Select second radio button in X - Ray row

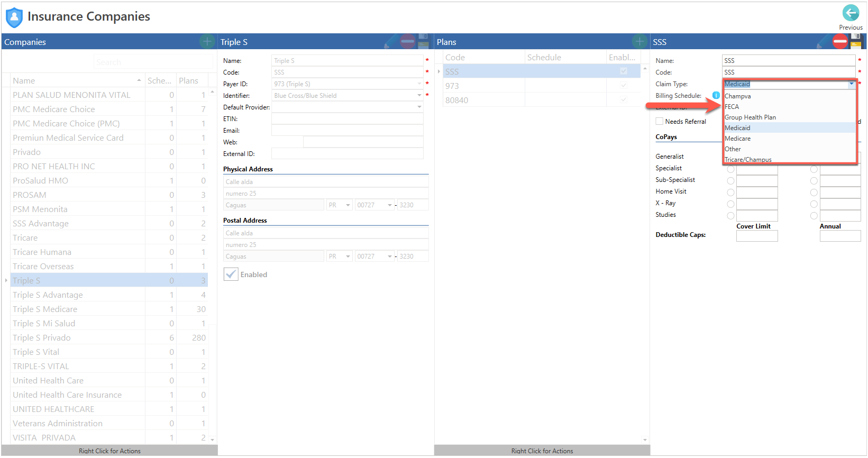coord(814,204)
